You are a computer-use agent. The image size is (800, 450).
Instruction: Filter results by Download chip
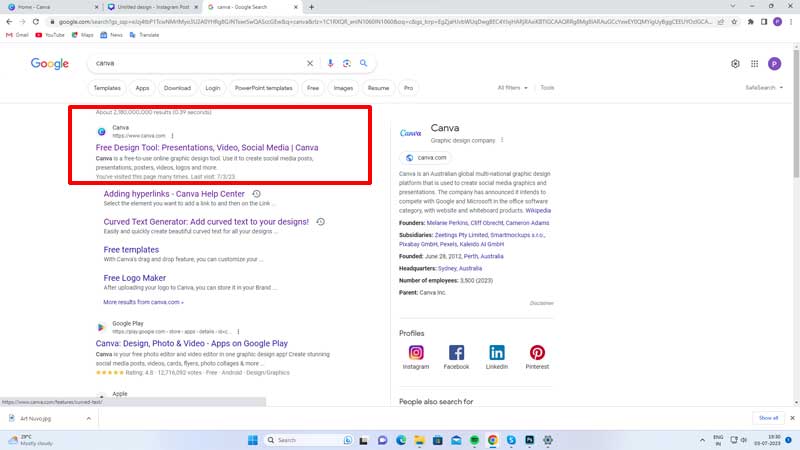pyautogui.click(x=177, y=88)
